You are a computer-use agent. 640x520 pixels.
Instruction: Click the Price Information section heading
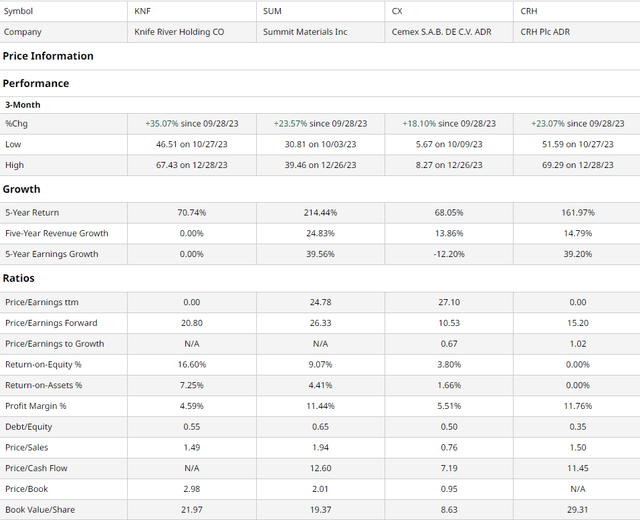click(x=48, y=56)
